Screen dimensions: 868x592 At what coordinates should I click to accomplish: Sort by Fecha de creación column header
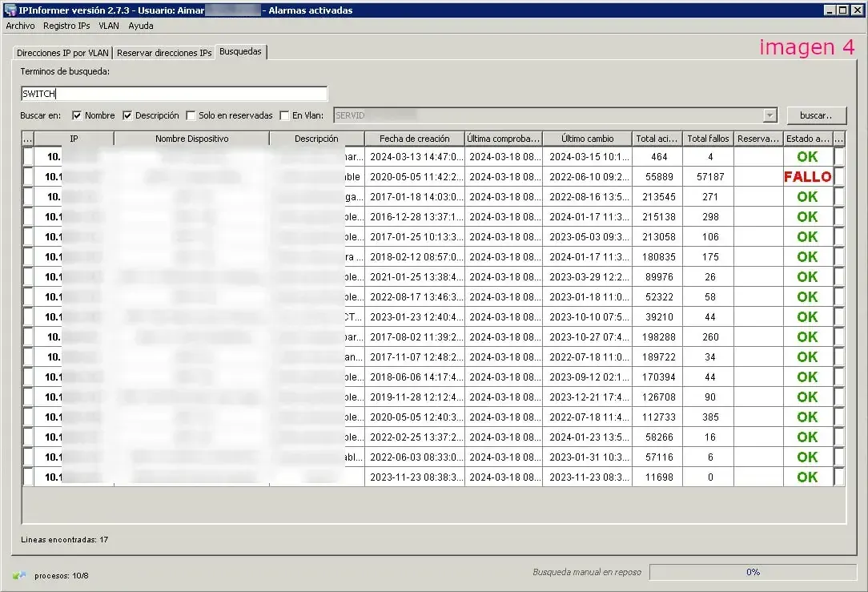pos(414,139)
